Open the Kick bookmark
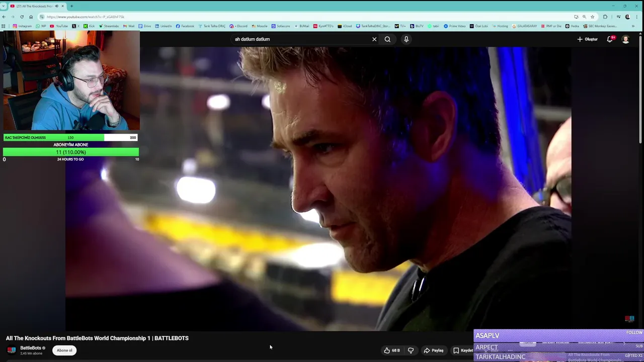The image size is (644, 362). point(89,26)
